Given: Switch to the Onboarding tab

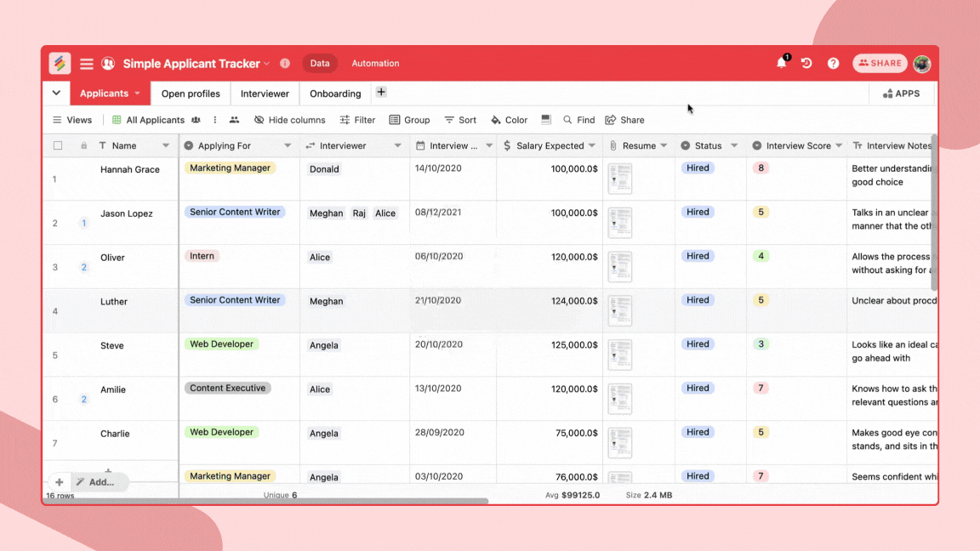Looking at the screenshot, I should (335, 94).
